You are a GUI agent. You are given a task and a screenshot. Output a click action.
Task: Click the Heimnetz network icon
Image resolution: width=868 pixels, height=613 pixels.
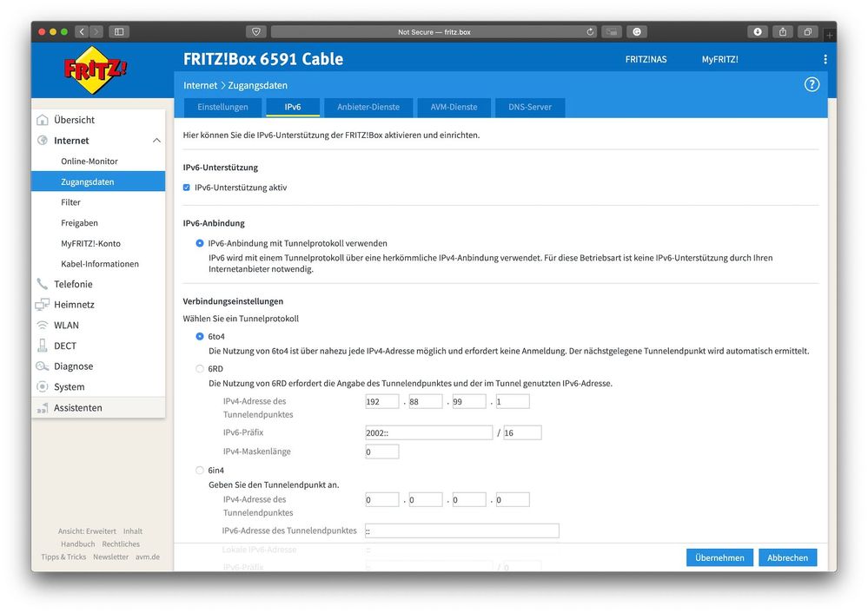coord(42,304)
